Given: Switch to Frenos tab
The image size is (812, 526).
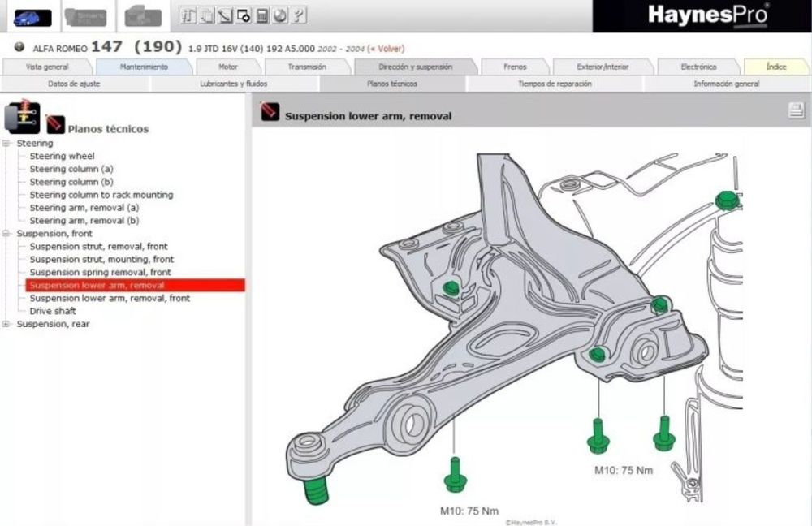Looking at the screenshot, I should pyautogui.click(x=515, y=67).
